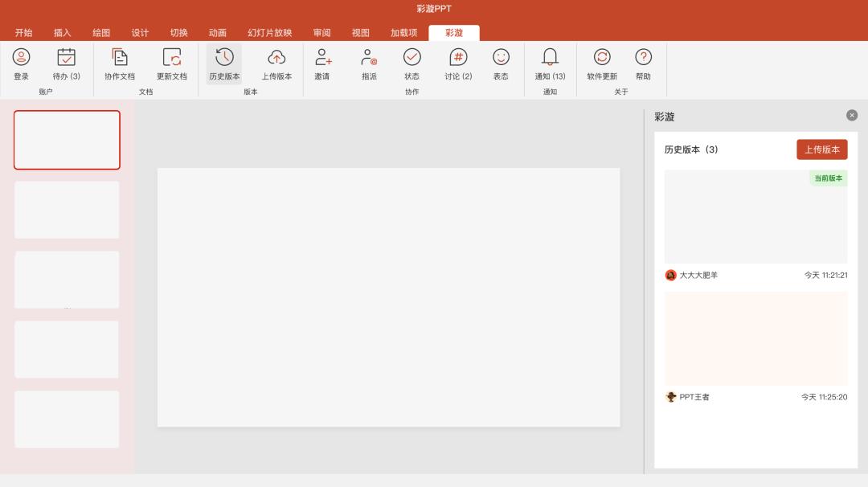Click the 登录 (login) icon
The width and height of the screenshot is (868, 487).
[22, 64]
